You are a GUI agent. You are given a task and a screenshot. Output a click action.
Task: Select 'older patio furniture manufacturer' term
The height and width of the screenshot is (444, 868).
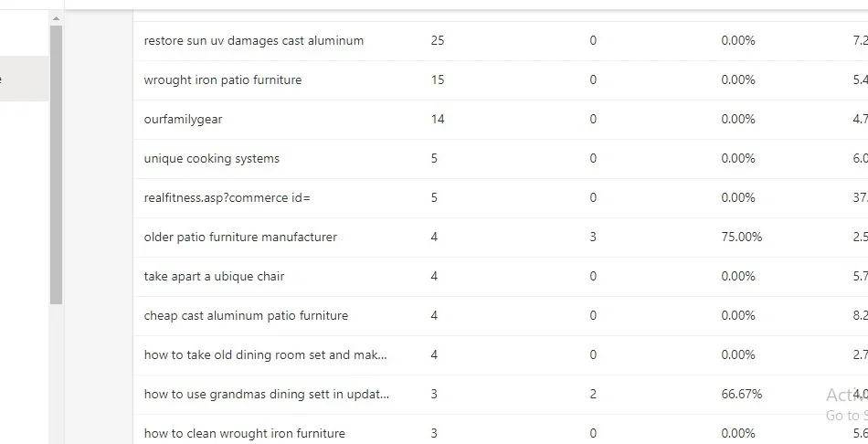pos(240,238)
